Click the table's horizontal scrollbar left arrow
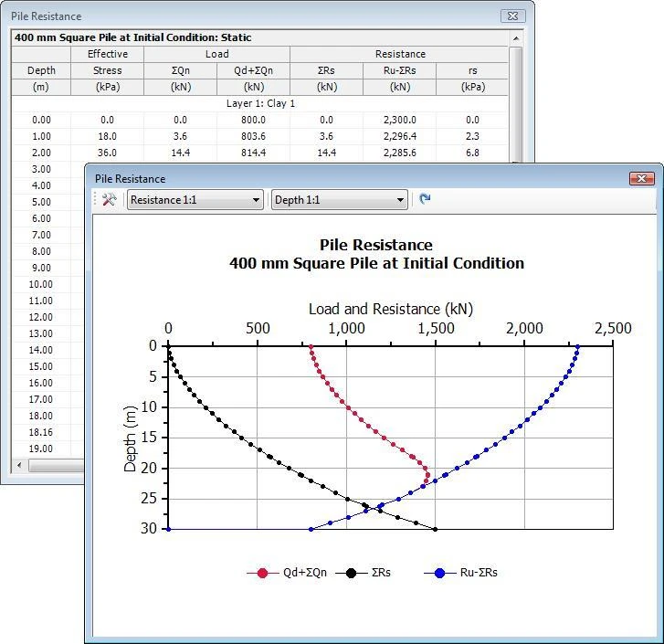This screenshot has height=644, width=664. click(x=18, y=466)
